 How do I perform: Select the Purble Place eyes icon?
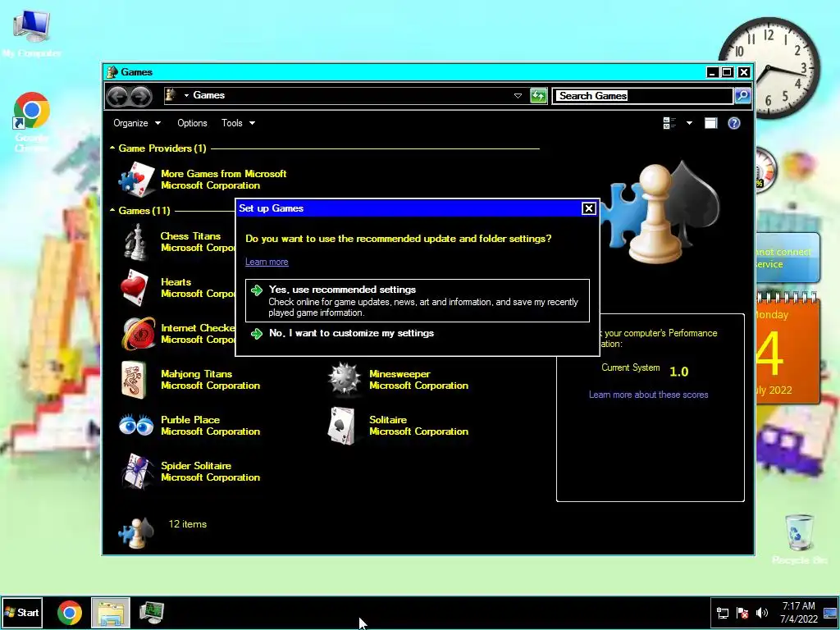136,426
